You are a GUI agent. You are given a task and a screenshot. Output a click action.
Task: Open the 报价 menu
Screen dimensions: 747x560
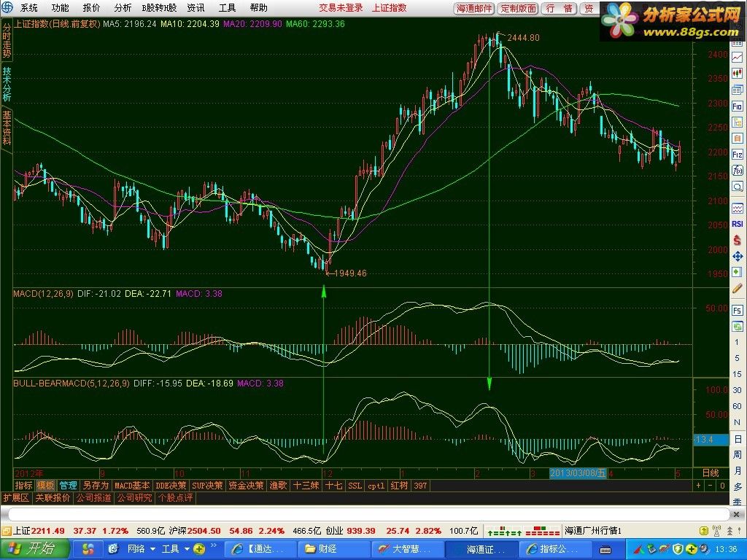(x=91, y=7)
